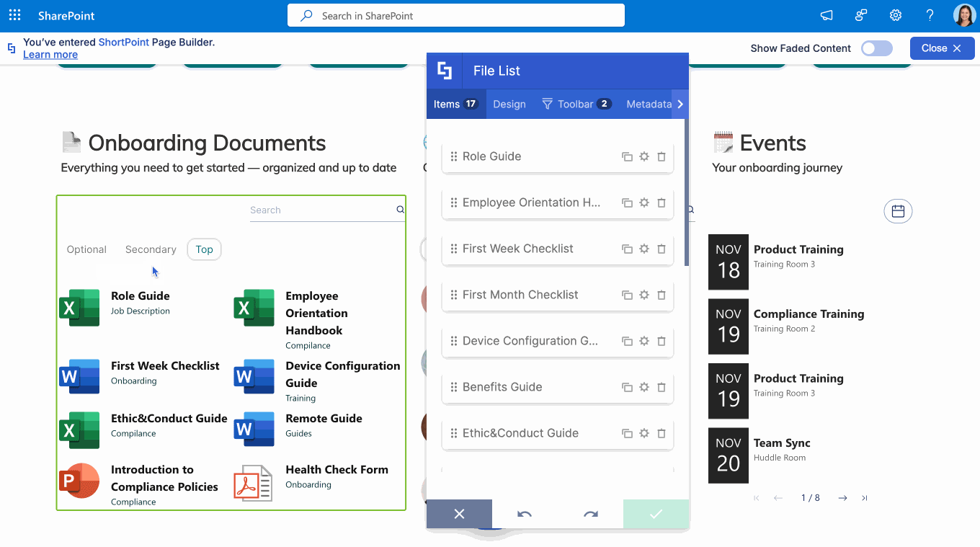Toggle Show Faded Content switch
The image size is (980, 547).
[877, 48]
